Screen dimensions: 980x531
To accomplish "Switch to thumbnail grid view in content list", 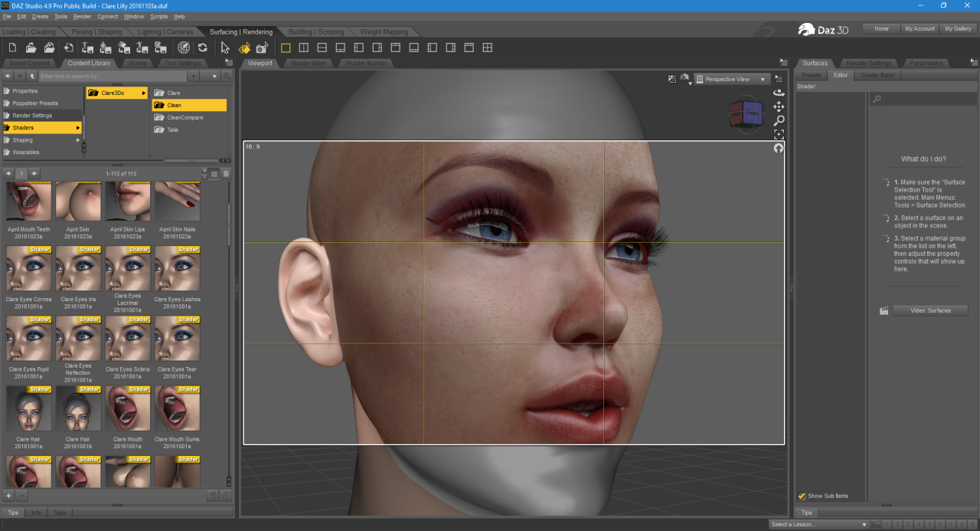I will click(x=214, y=174).
